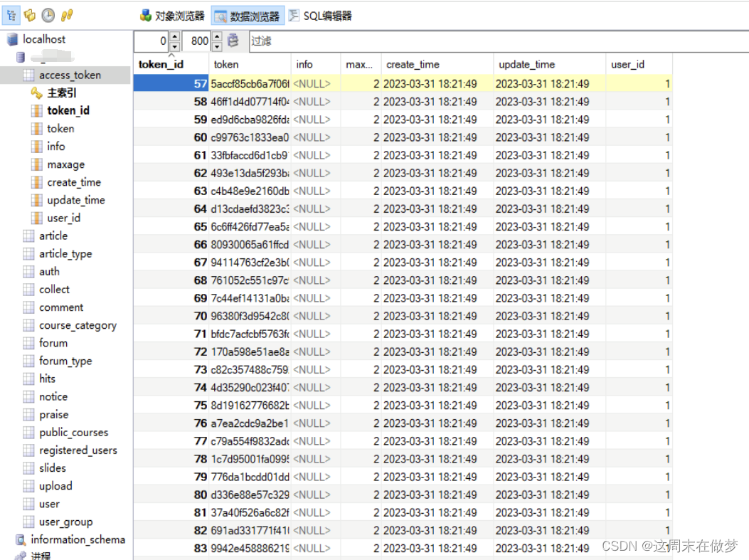Select the create_time column node in tree
749x560 pixels.
[x=74, y=182]
